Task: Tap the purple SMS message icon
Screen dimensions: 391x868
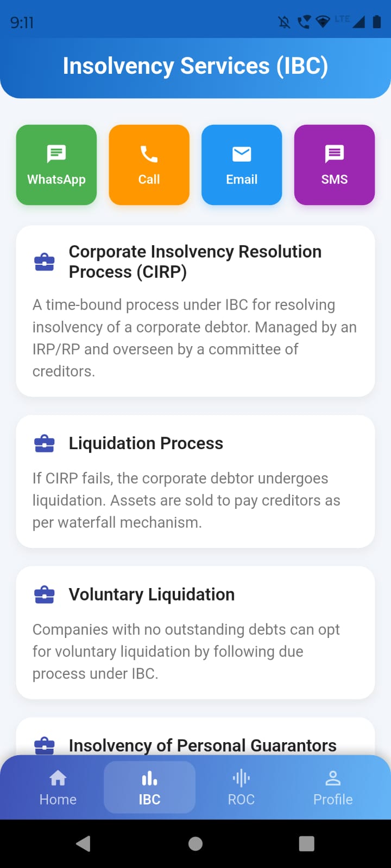Action: pos(335,154)
